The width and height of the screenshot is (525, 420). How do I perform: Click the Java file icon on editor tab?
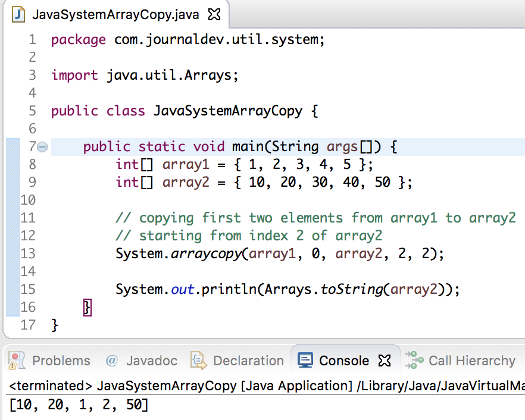click(x=18, y=15)
